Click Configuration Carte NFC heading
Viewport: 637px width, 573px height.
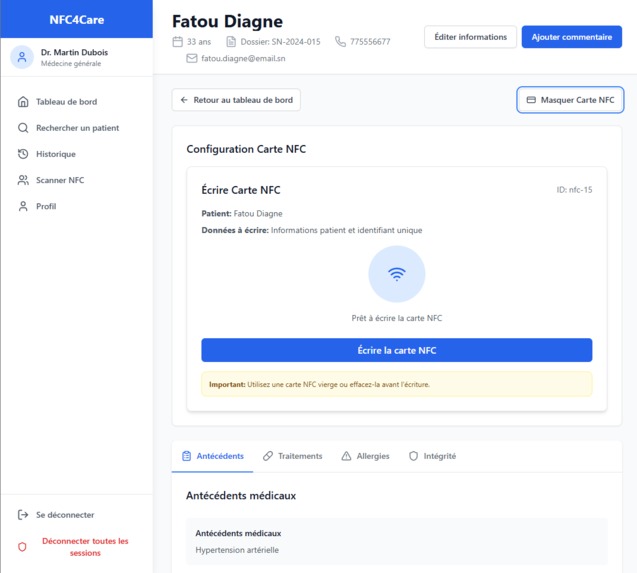click(x=246, y=149)
